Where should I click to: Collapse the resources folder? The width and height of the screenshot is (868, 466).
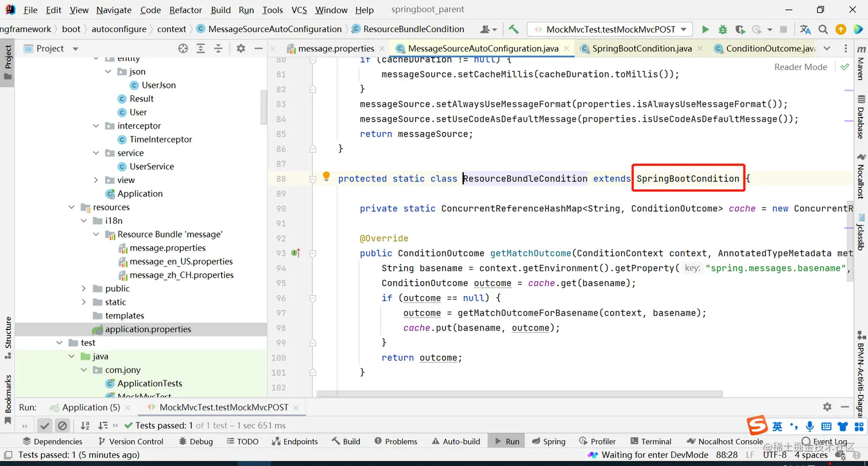[x=72, y=207]
